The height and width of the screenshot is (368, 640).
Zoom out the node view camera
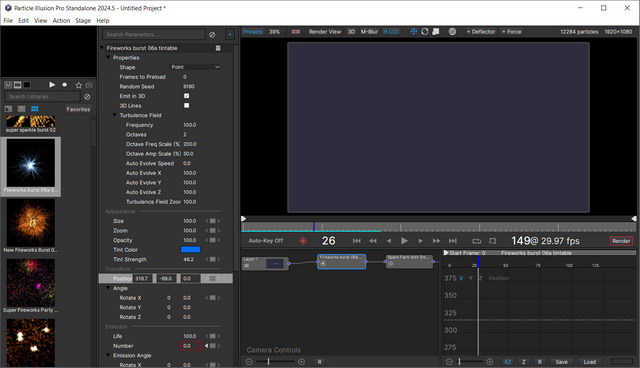[249, 362]
